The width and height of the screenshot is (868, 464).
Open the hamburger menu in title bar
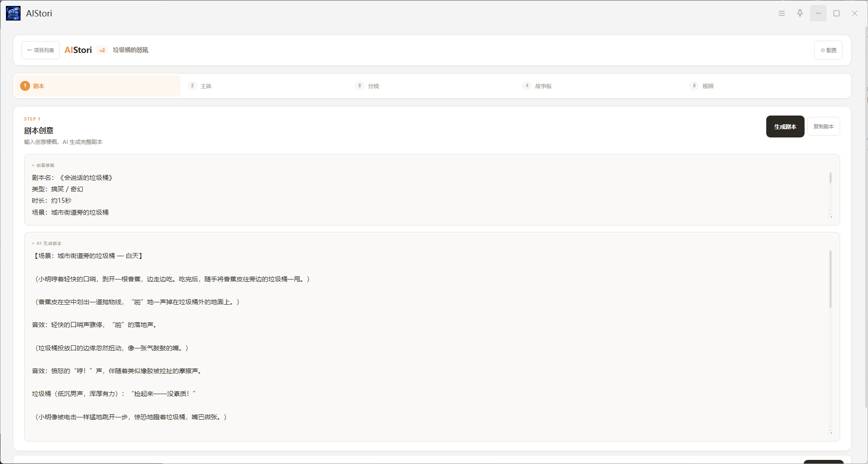[782, 13]
